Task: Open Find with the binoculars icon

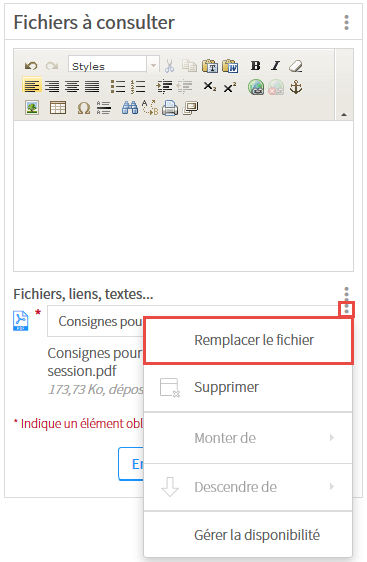Action: click(129, 108)
